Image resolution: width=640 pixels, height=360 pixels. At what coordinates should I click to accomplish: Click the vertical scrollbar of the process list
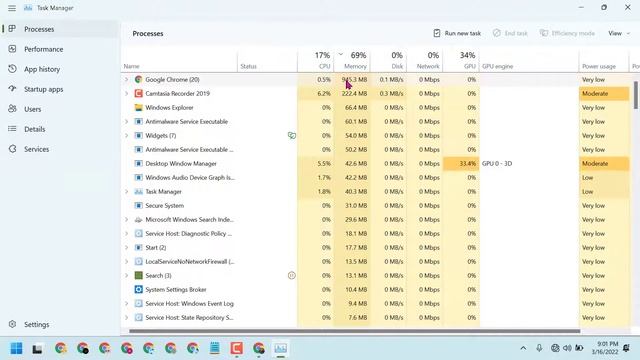click(636, 95)
